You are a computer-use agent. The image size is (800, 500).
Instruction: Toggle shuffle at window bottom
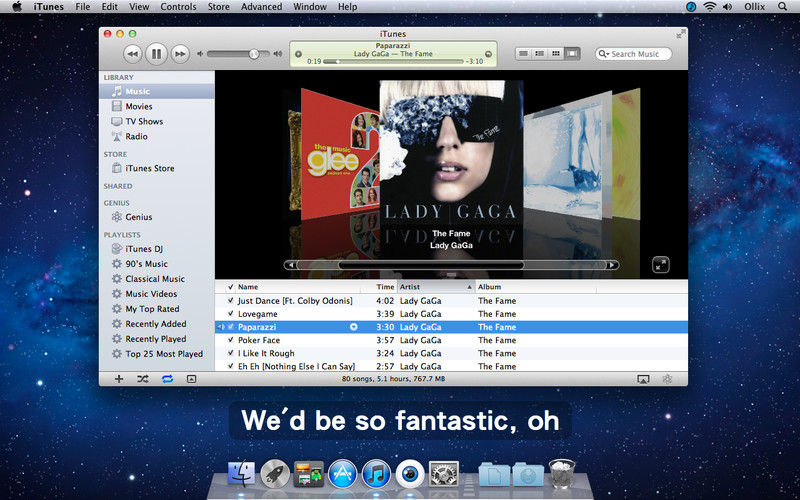point(143,379)
